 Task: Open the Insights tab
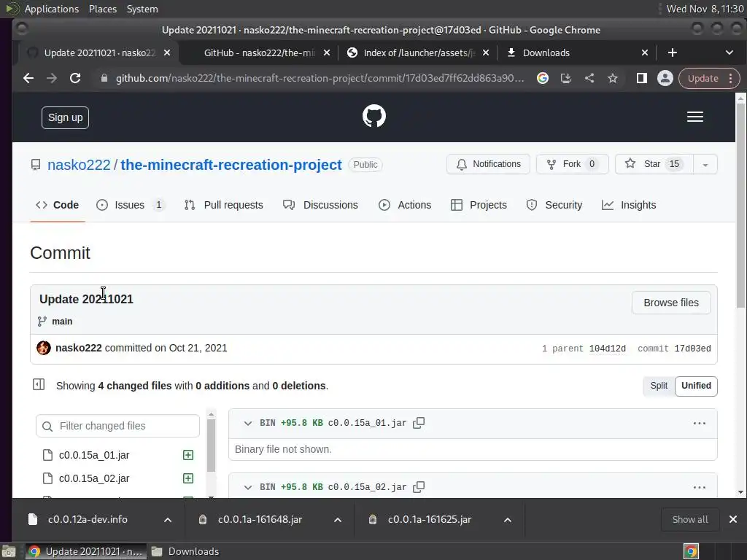tap(629, 205)
